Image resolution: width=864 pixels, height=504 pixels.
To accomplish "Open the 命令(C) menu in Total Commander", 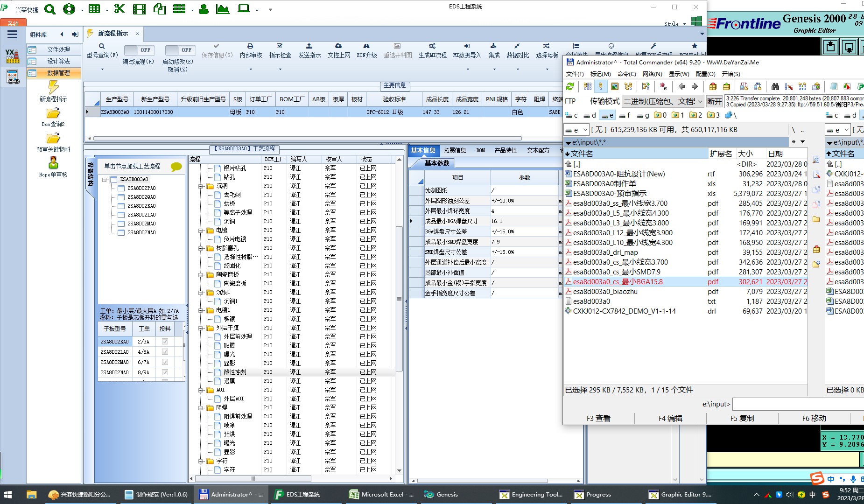I will pyautogui.click(x=626, y=74).
